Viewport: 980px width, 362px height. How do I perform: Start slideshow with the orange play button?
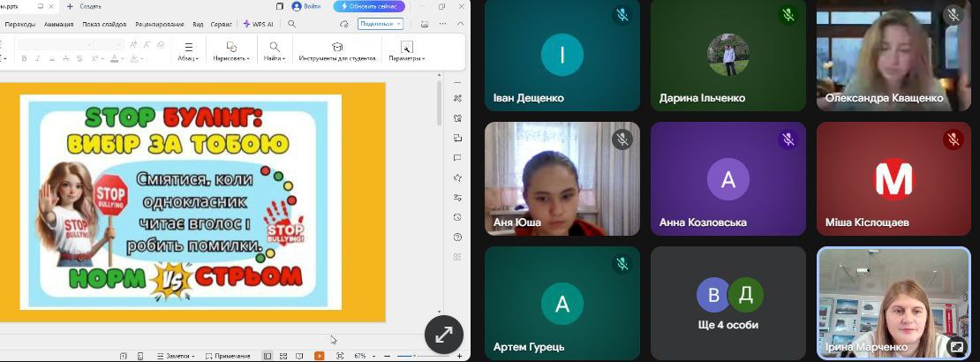(x=319, y=356)
